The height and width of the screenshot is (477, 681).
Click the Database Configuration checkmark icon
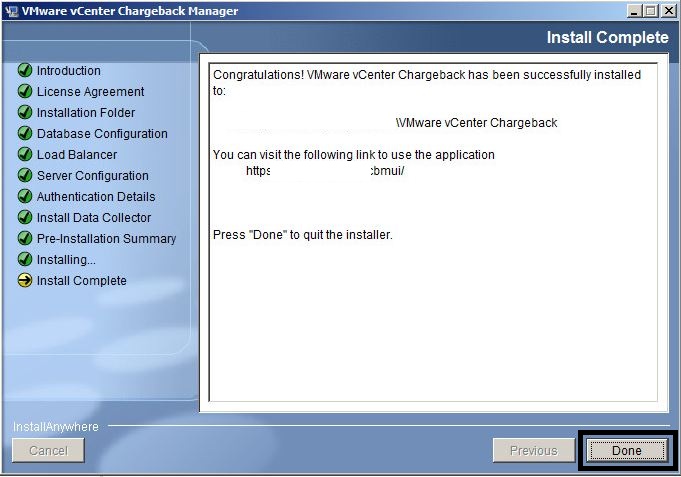[25, 134]
